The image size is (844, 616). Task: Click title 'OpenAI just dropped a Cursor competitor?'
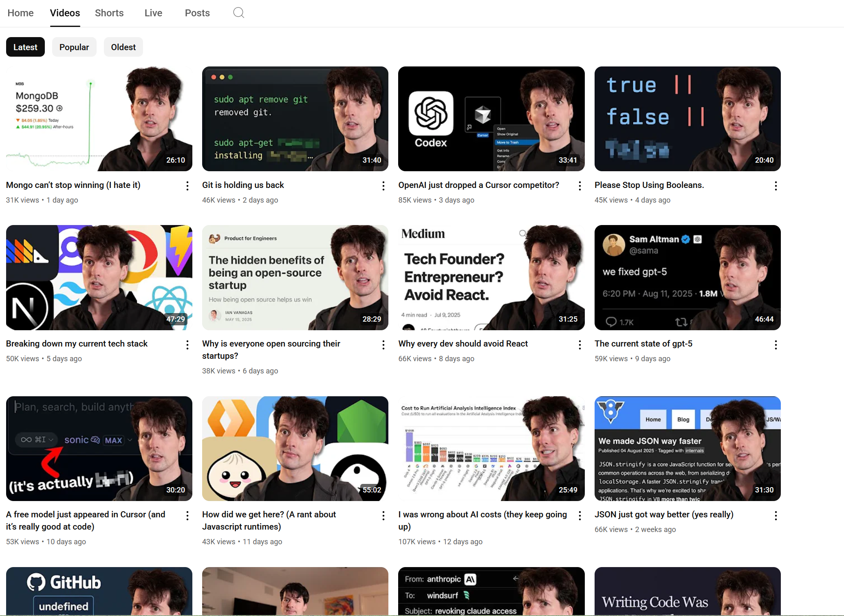click(x=478, y=185)
